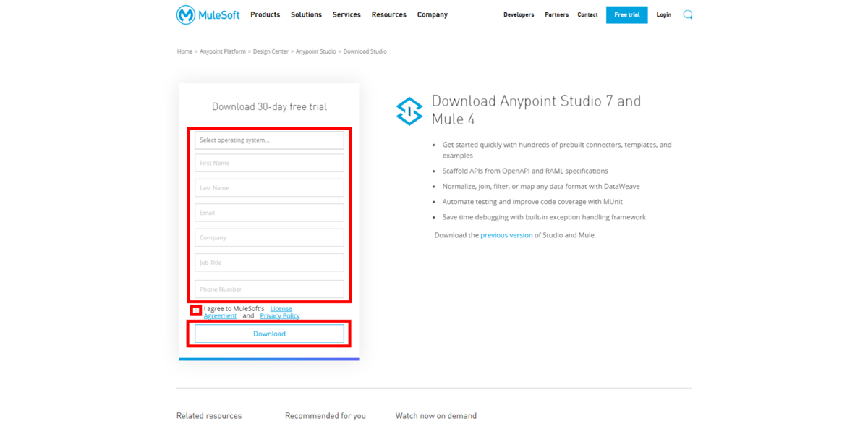Click the Recommended for you heading

point(325,416)
